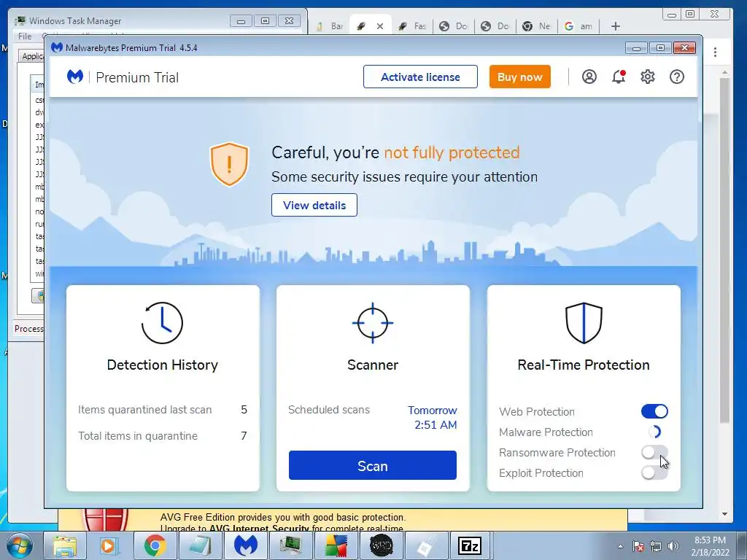Click the volume speaker tray icon
Image resolution: width=747 pixels, height=560 pixels.
tap(673, 546)
